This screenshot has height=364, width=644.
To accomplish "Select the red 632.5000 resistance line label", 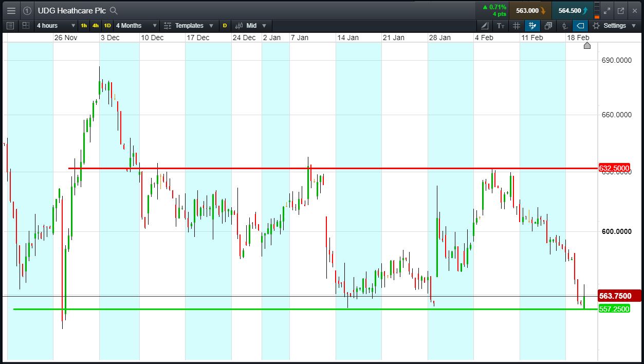I will (615, 168).
